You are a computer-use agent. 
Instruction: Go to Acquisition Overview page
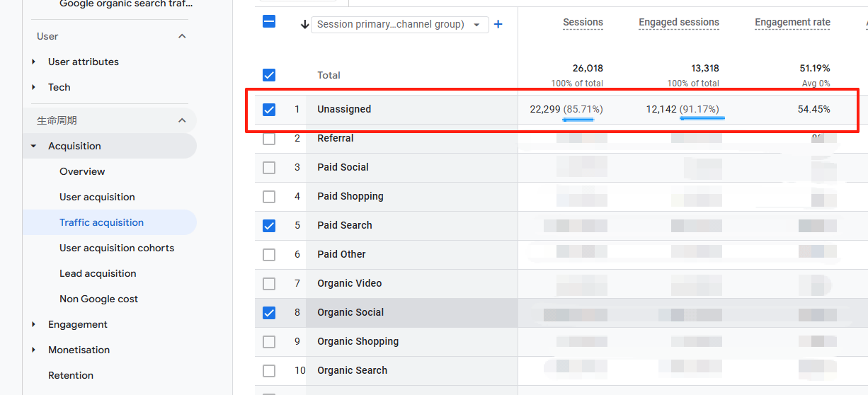coord(82,171)
